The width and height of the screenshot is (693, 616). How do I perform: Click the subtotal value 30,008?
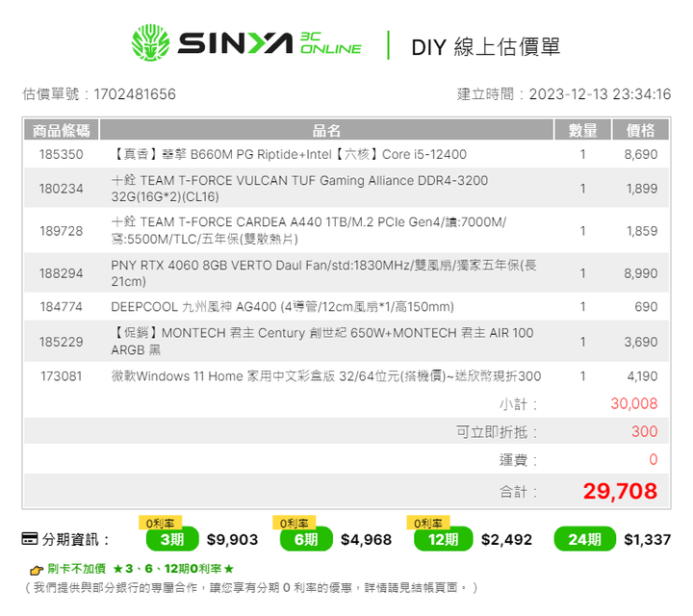[x=634, y=403]
